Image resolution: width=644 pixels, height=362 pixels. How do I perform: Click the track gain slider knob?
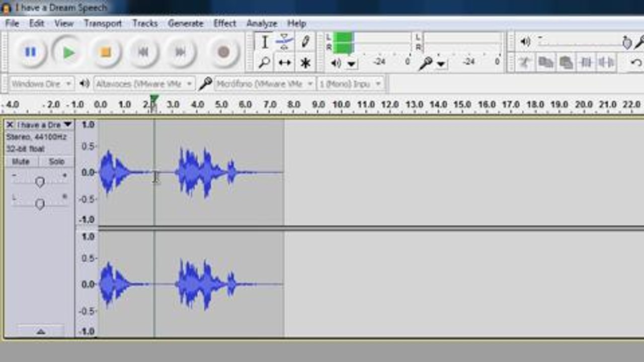[40, 182]
